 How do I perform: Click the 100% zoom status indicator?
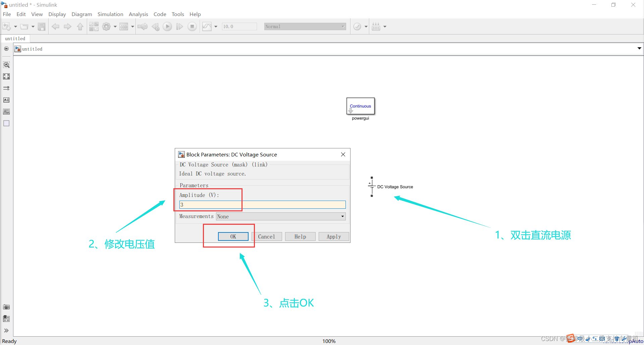click(329, 341)
